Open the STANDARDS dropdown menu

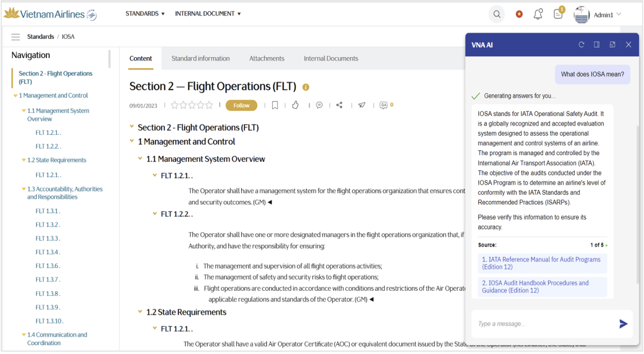[145, 14]
